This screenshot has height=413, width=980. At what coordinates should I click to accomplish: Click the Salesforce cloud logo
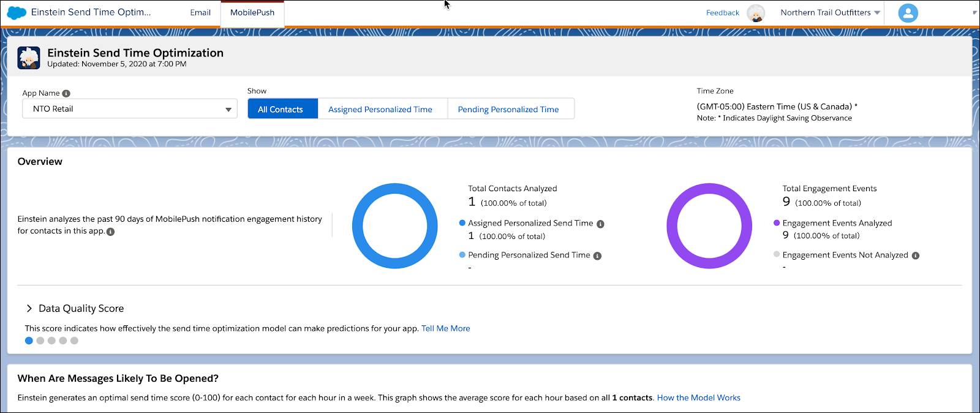click(16, 12)
